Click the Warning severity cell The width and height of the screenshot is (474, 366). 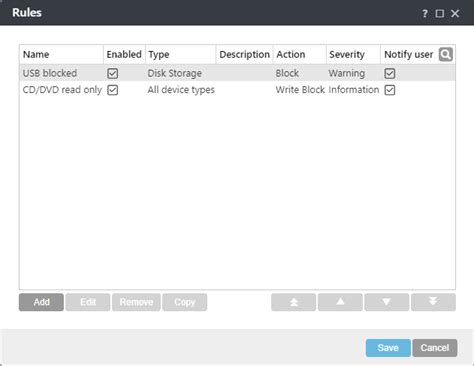pos(347,73)
